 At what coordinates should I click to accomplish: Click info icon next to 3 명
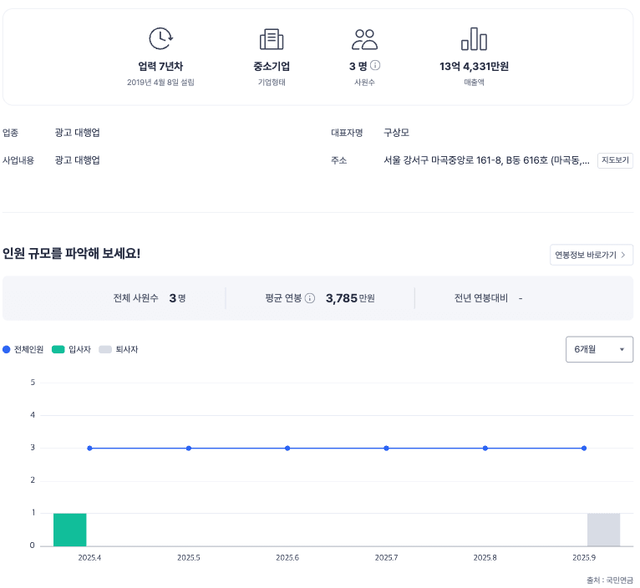coord(375,66)
